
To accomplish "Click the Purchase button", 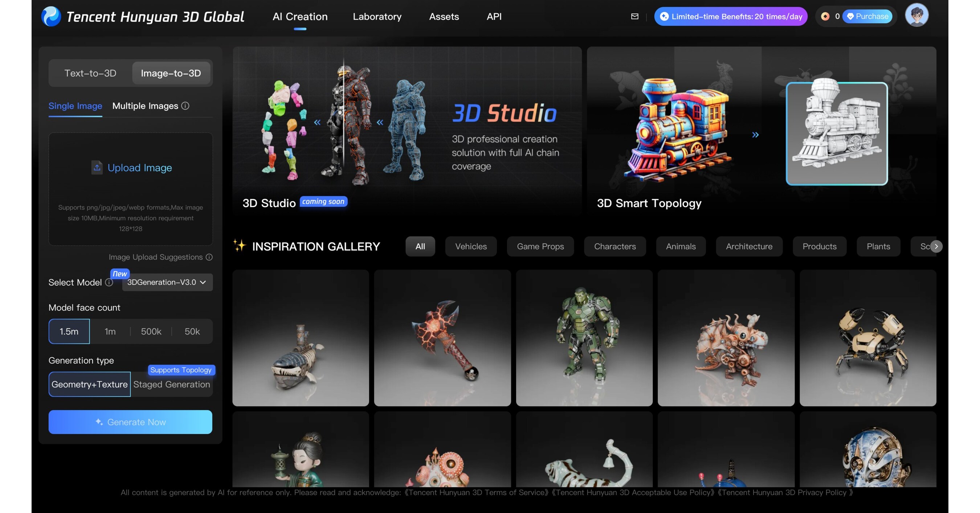I will (867, 16).
